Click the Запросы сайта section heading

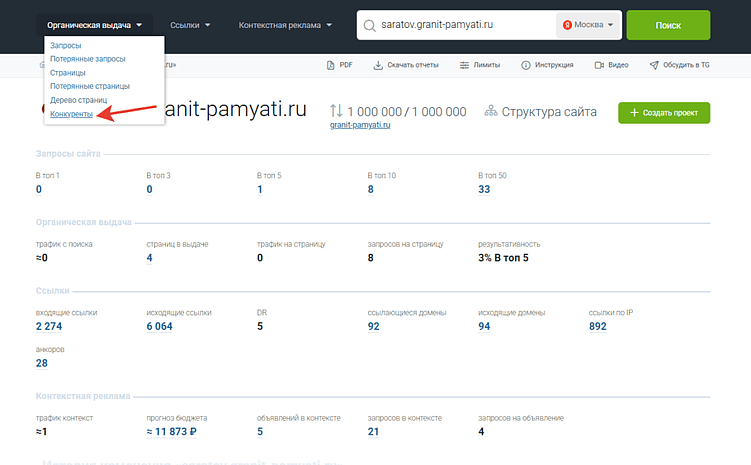68,154
